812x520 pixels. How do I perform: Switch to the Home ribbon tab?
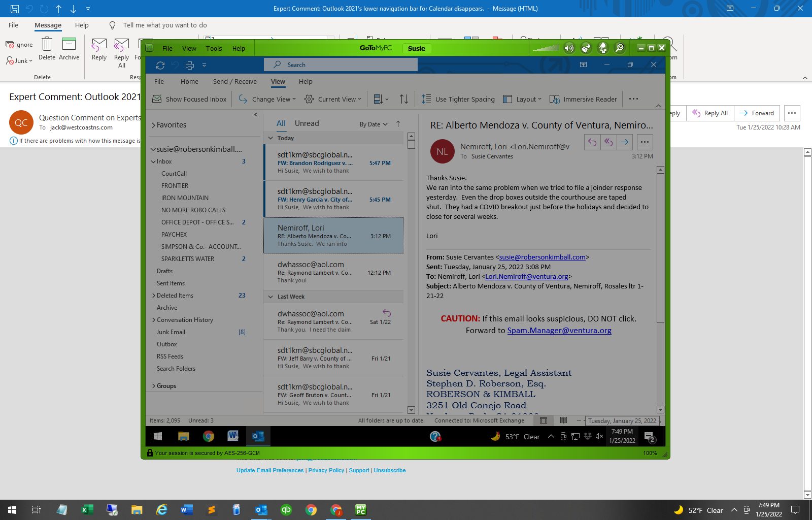(x=189, y=81)
